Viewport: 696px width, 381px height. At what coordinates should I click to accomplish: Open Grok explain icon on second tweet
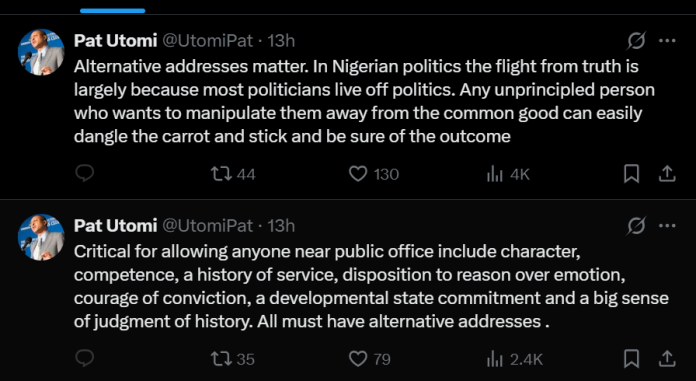pos(636,226)
